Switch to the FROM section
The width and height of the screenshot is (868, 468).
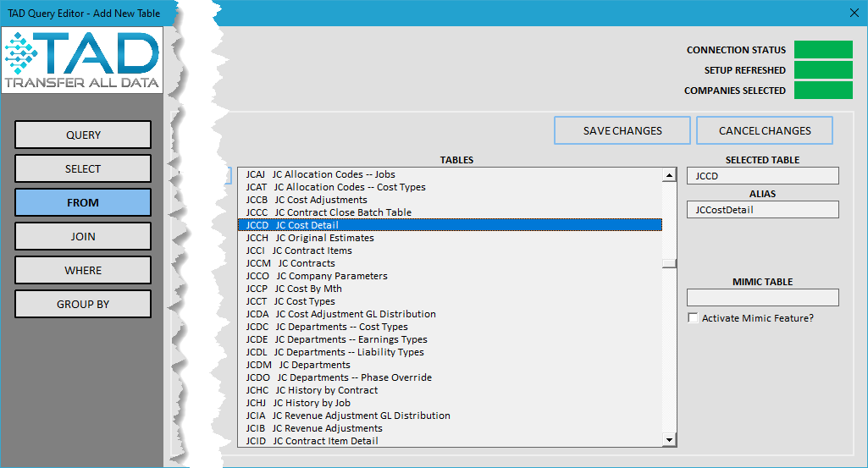[x=83, y=202]
